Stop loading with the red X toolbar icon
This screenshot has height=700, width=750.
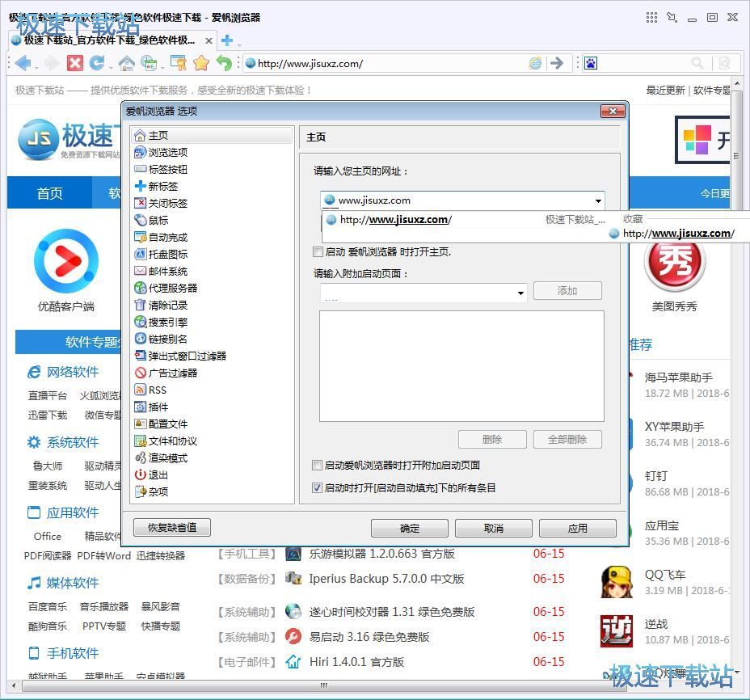coord(74,63)
